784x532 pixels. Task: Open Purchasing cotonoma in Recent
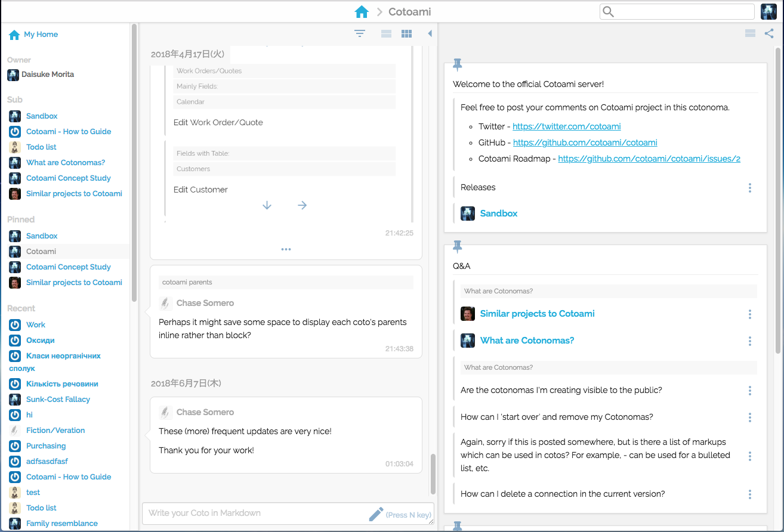click(46, 446)
